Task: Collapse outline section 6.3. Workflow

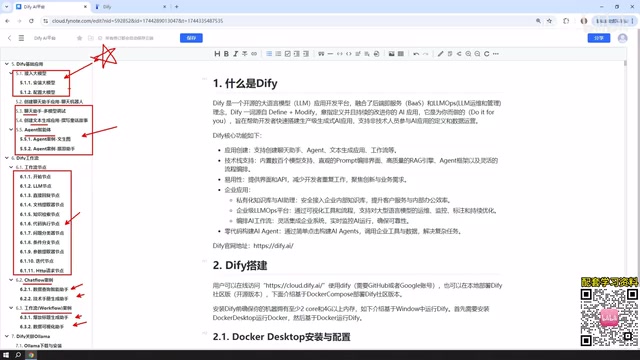Action: pos(11,308)
